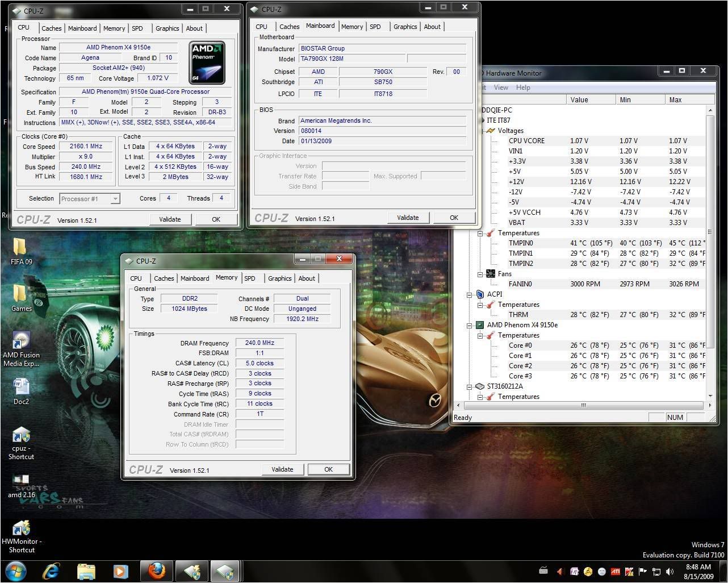The width and height of the screenshot is (728, 583).
Task: Open the FIFA 09 desktop folder
Action: (20, 247)
